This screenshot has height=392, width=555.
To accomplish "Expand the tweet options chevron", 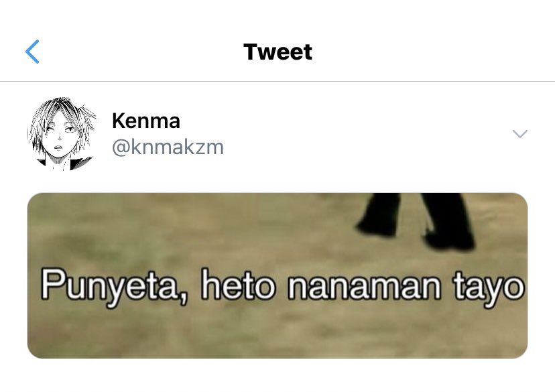I will coord(520,134).
